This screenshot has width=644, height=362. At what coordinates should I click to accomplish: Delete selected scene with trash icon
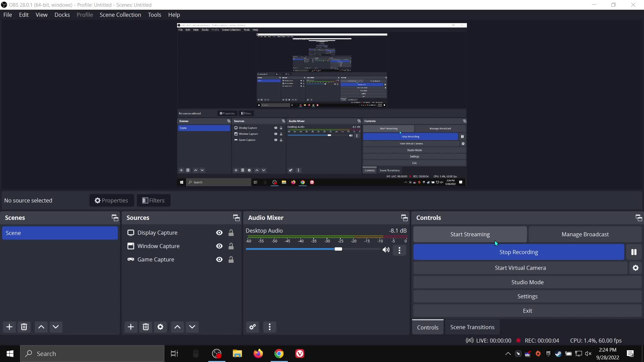pos(24,327)
